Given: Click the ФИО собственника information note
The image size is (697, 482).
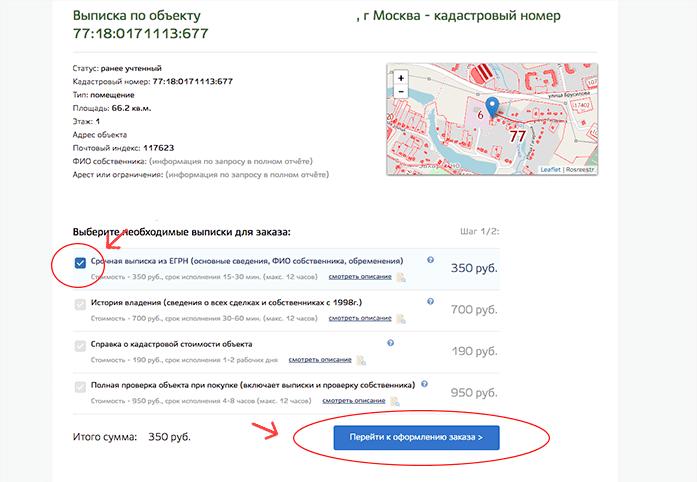Looking at the screenshot, I should click(x=231, y=161).
